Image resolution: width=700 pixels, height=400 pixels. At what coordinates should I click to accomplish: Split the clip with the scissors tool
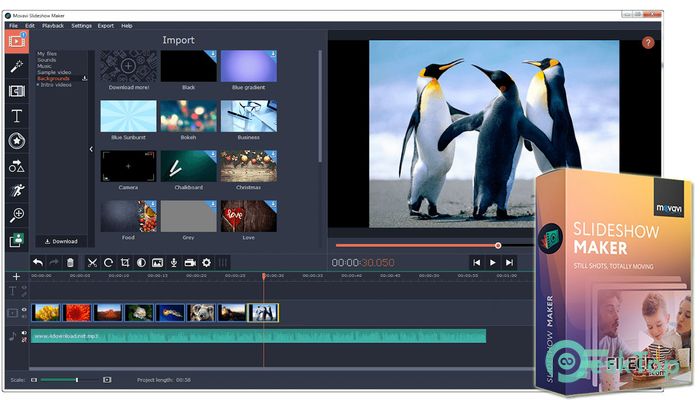tap(92, 262)
